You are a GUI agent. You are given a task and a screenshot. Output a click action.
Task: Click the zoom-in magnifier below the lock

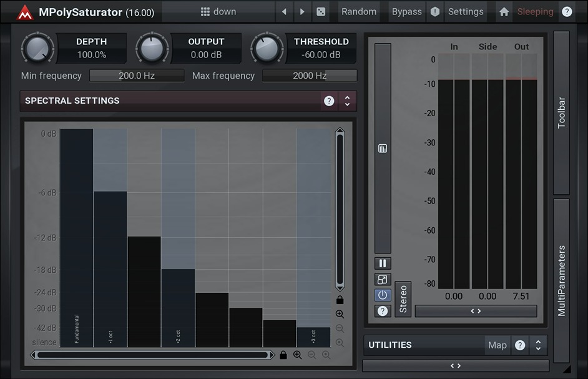[340, 313]
